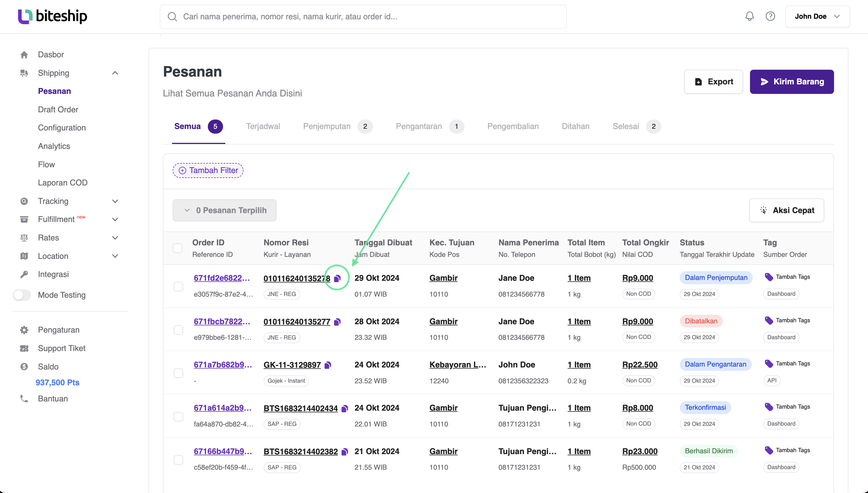
Task: Copy resi number BTS1683214402382
Action: click(344, 452)
